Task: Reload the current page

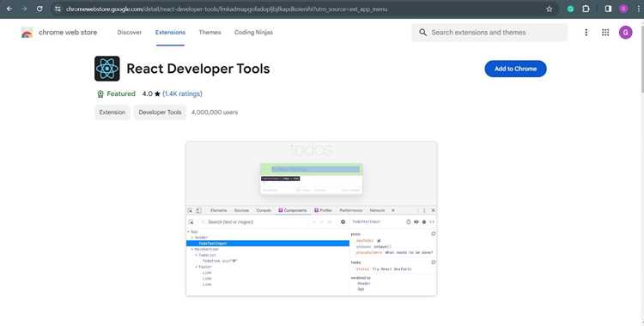Action: click(39, 9)
